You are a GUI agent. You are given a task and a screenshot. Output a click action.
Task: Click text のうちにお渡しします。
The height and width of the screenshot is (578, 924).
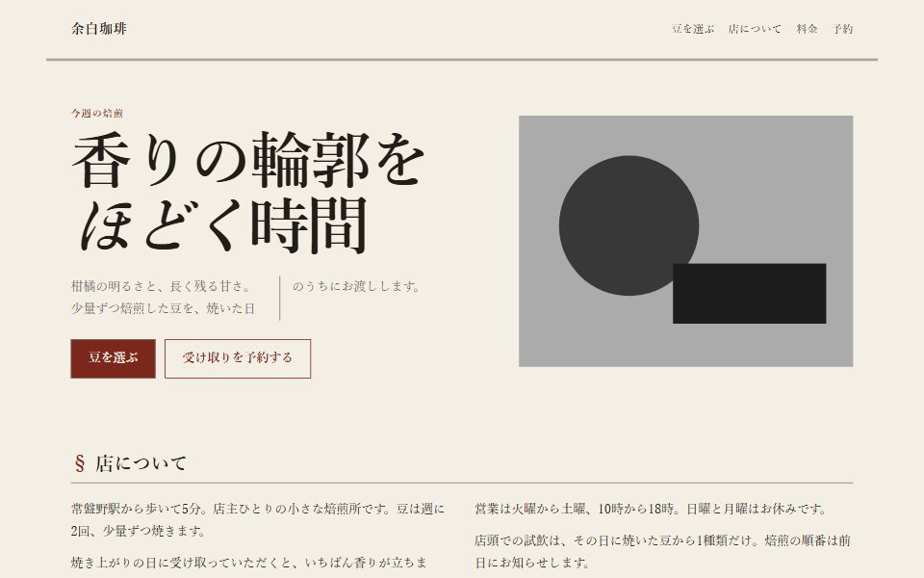(x=358, y=287)
